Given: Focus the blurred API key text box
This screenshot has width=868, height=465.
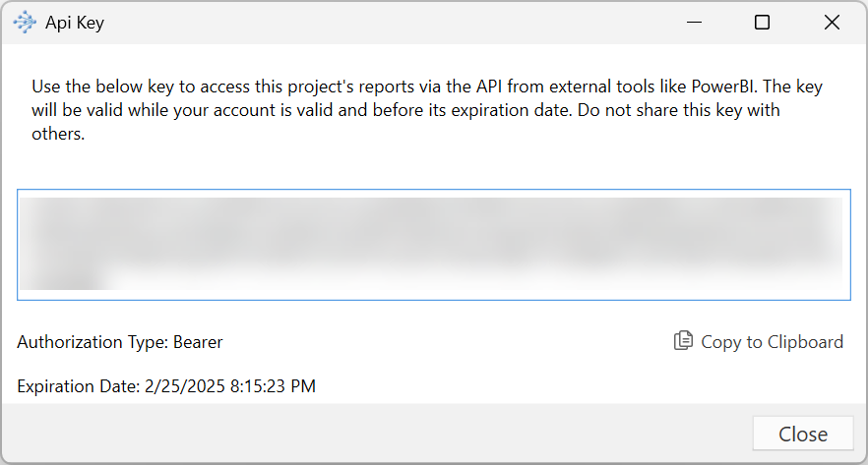Looking at the screenshot, I should 433,244.
